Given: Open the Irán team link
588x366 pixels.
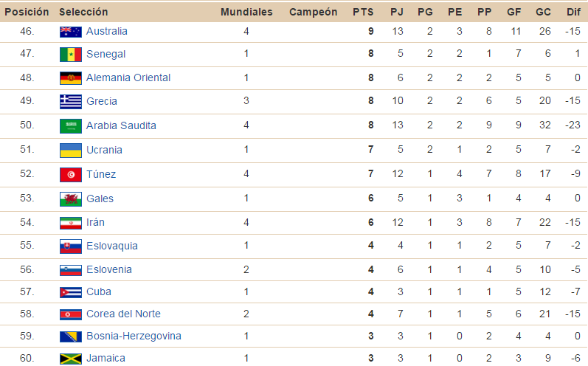Looking at the screenshot, I should point(95,222).
